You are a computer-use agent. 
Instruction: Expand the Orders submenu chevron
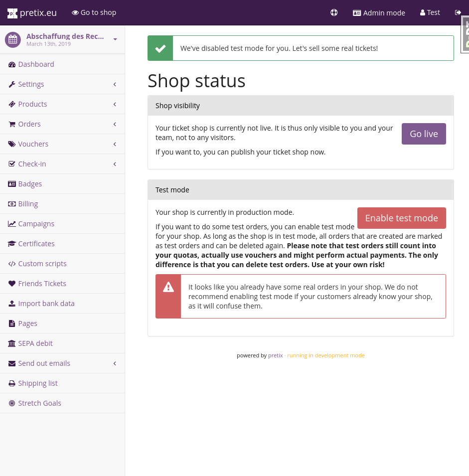[115, 124]
